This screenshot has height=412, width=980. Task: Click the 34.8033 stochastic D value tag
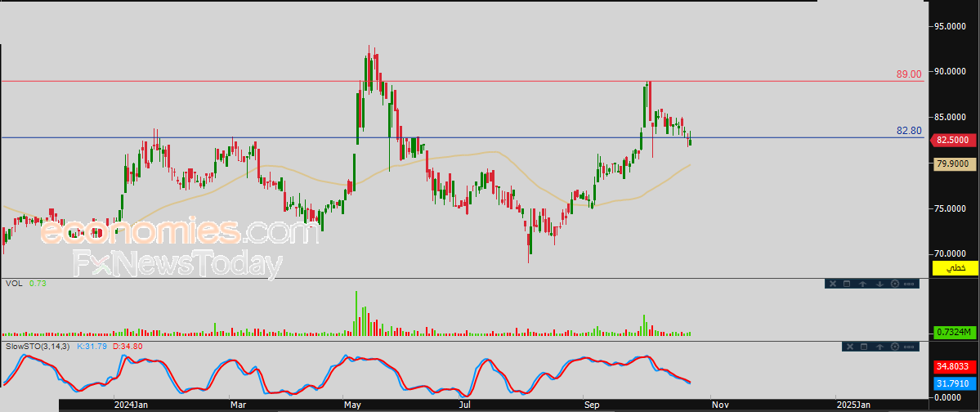[x=955, y=367]
